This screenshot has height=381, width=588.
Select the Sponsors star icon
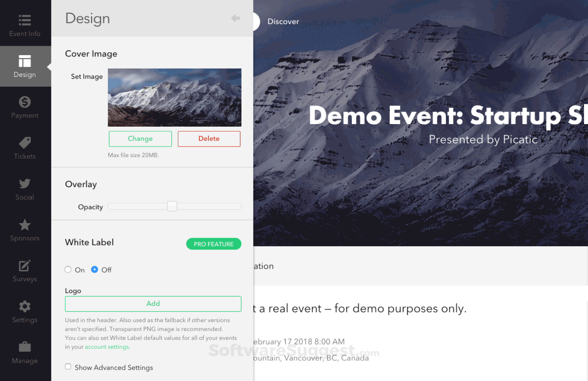pyautogui.click(x=25, y=229)
